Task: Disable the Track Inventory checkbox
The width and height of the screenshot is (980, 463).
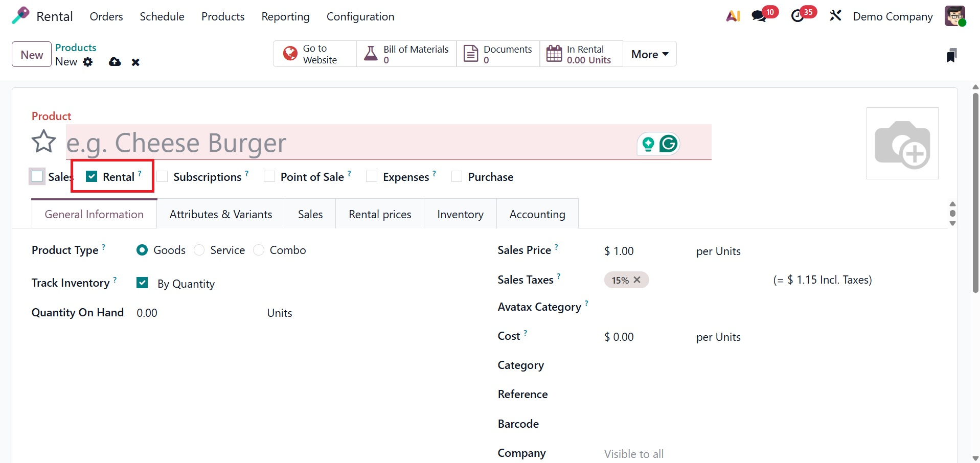Action: click(142, 283)
